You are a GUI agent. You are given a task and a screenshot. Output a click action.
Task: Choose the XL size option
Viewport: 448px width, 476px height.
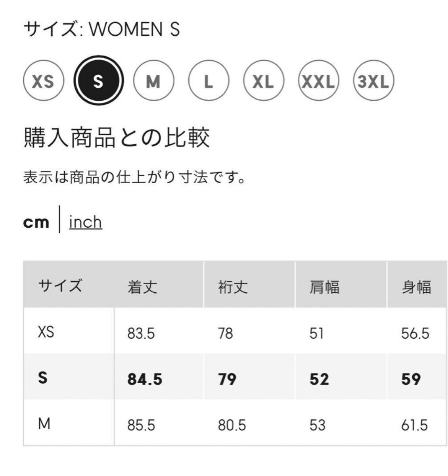[x=263, y=82]
